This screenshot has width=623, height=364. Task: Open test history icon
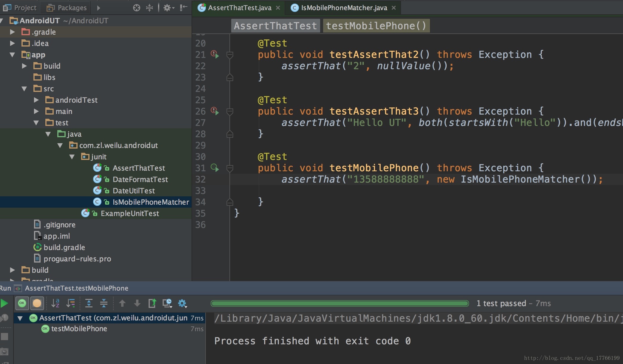167,303
